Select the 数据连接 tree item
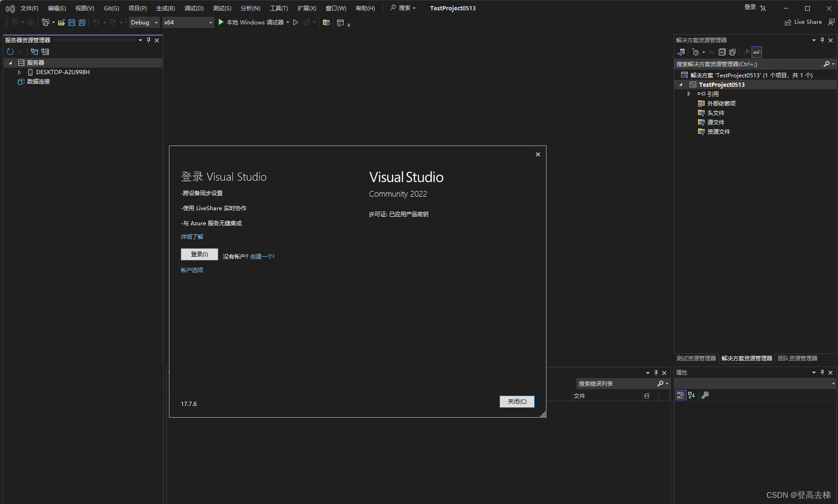This screenshot has width=838, height=504. [38, 82]
